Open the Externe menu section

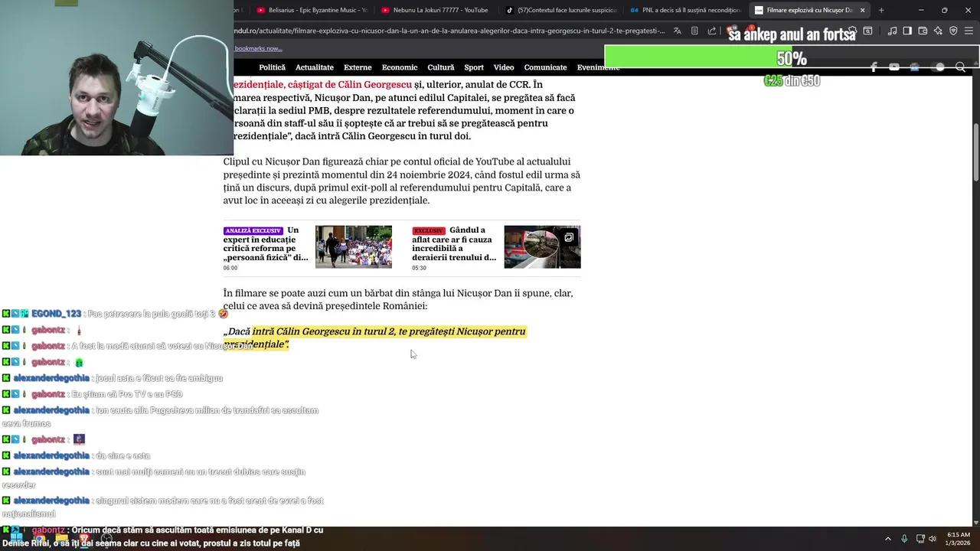358,67
